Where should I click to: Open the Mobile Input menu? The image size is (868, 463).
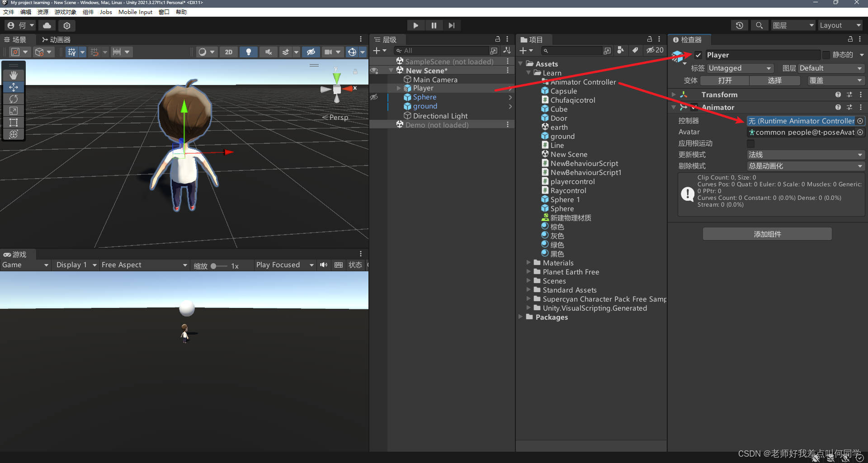135,12
